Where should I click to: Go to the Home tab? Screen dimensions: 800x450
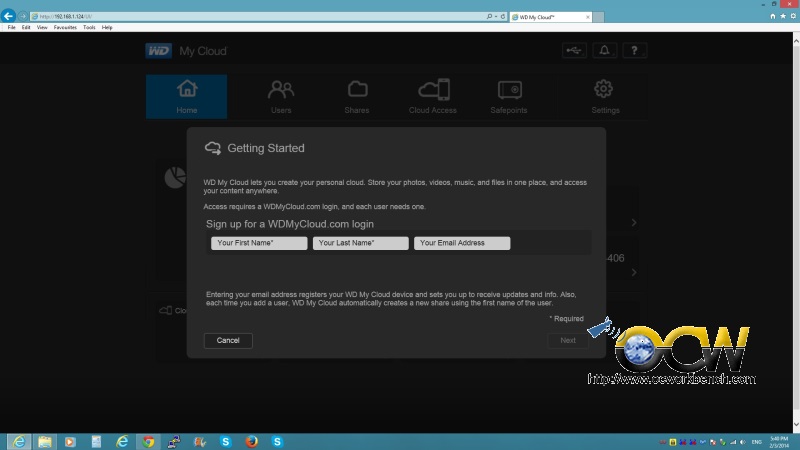187,97
